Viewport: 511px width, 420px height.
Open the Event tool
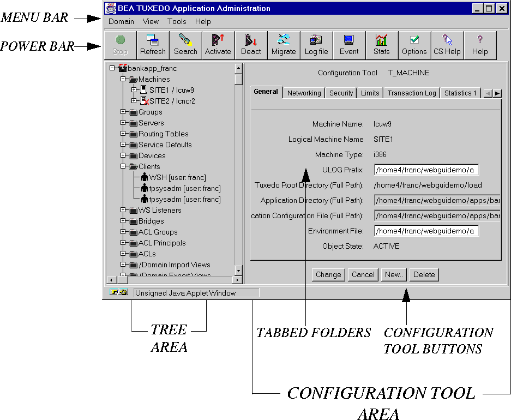click(x=349, y=45)
